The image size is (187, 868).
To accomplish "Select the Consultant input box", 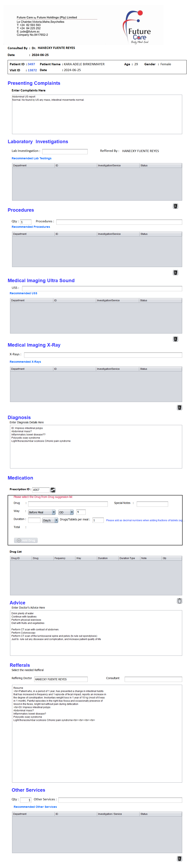I will (153, 679).
